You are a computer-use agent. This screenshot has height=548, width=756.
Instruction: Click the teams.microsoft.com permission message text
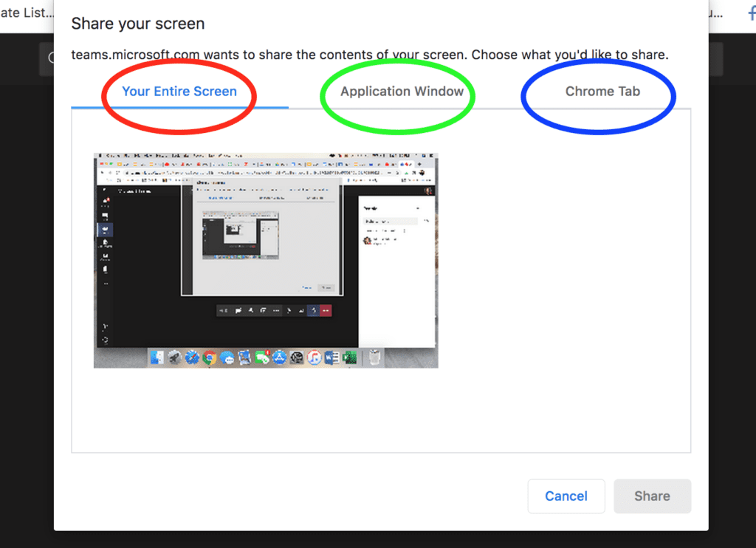[x=370, y=55]
